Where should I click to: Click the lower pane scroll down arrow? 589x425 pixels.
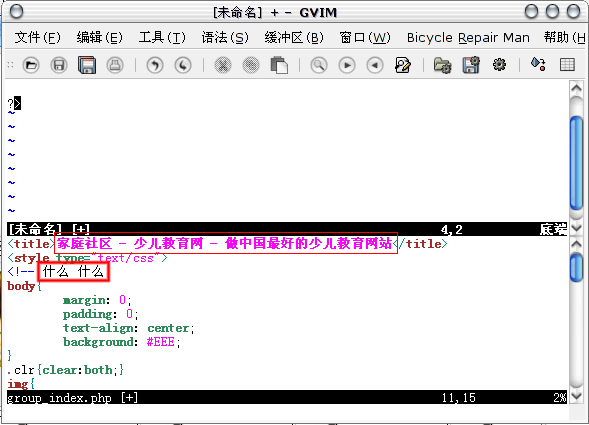click(577, 396)
